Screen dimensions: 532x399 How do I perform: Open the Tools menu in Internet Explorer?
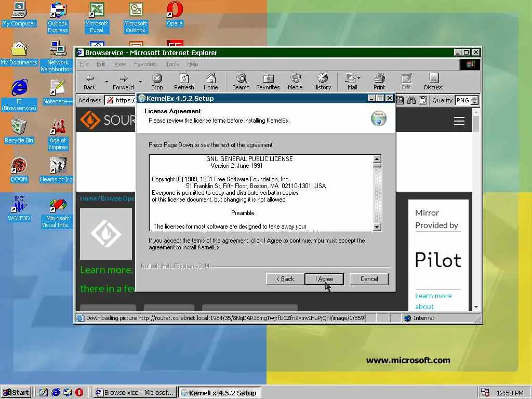(172, 64)
